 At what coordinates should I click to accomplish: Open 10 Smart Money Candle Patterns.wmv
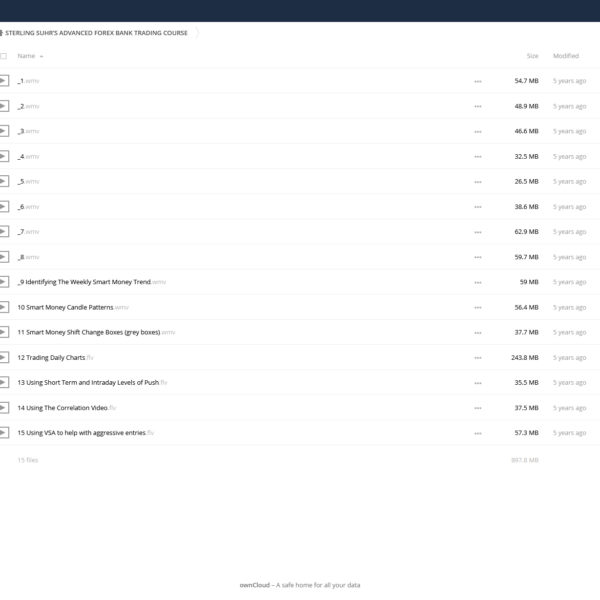tap(73, 307)
